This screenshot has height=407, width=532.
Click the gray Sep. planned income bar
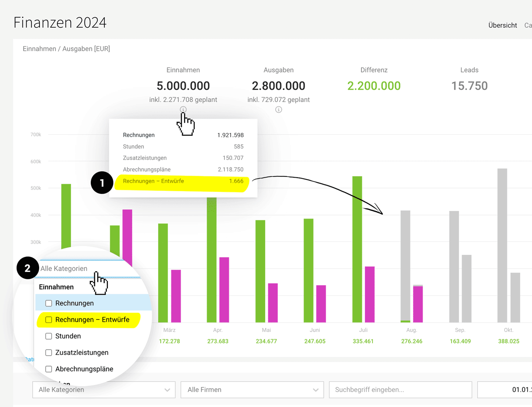pyautogui.click(x=454, y=267)
